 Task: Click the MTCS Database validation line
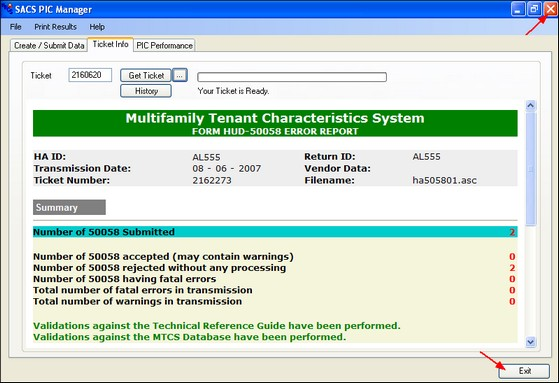click(189, 337)
